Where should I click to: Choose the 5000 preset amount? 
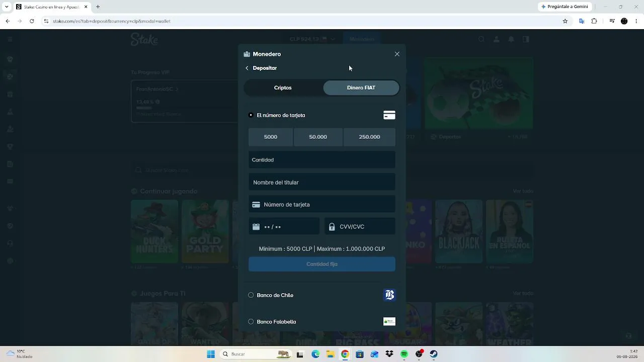pos(271,137)
